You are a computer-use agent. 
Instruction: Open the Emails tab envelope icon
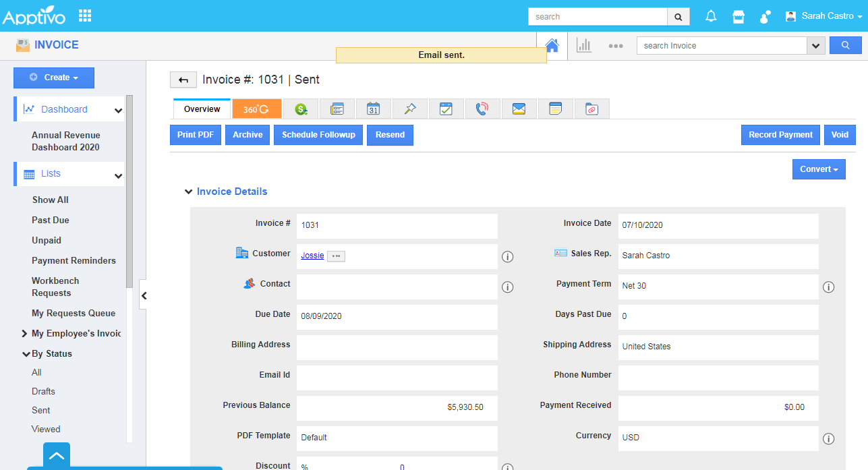click(x=519, y=109)
